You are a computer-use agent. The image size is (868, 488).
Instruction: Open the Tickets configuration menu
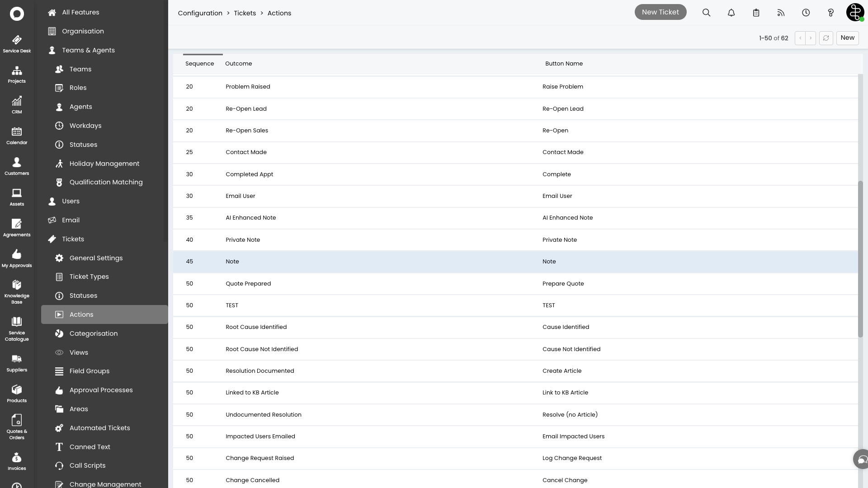point(73,238)
